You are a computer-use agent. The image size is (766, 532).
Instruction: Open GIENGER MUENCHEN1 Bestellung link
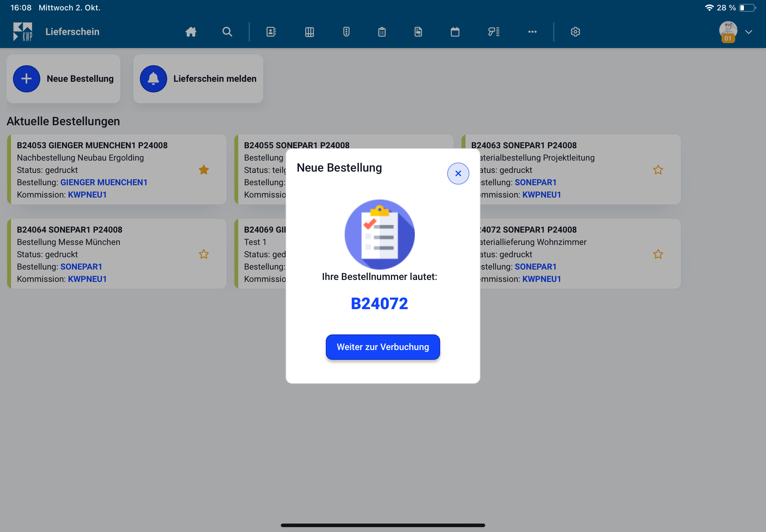[x=104, y=182]
